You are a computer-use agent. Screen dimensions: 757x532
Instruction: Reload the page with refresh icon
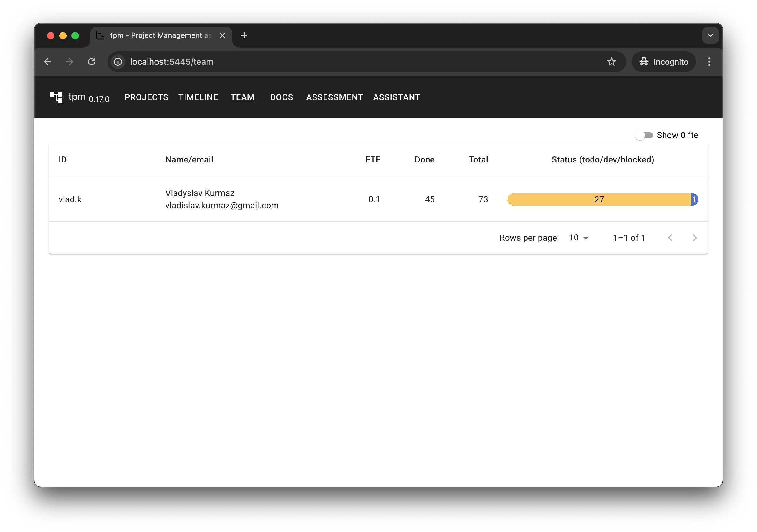(92, 62)
